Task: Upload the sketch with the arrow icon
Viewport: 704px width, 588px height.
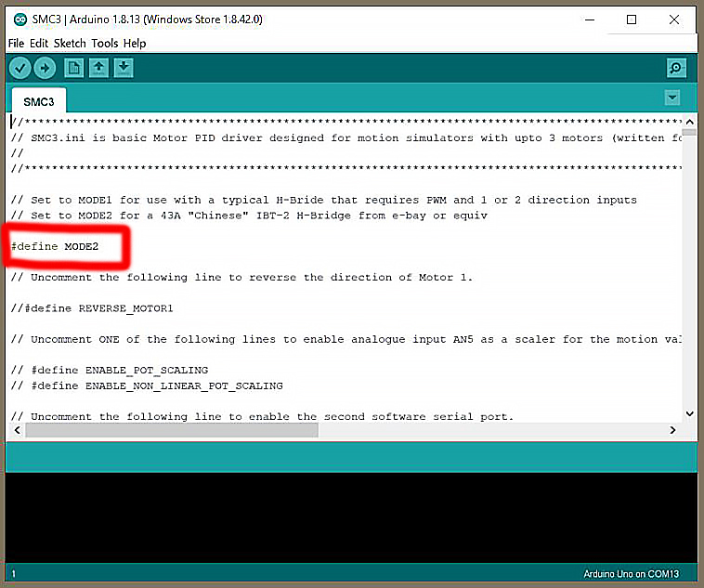Action: [x=45, y=69]
